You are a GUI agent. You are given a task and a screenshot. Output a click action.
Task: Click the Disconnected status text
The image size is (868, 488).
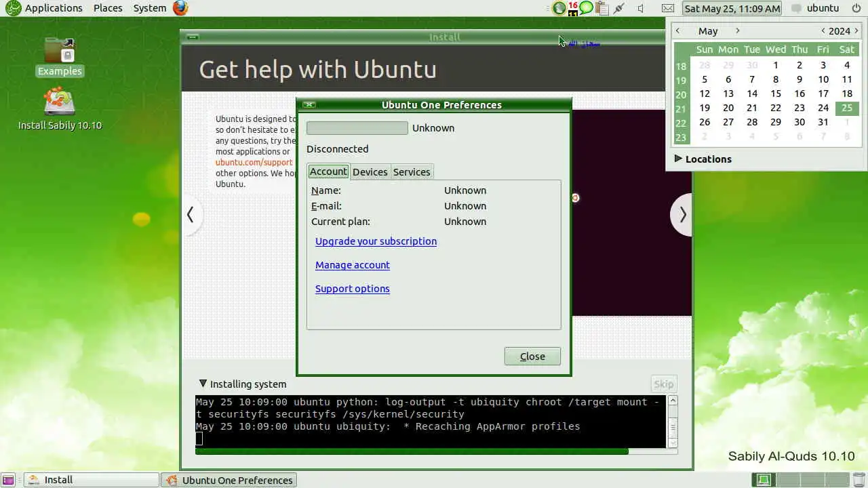(338, 149)
